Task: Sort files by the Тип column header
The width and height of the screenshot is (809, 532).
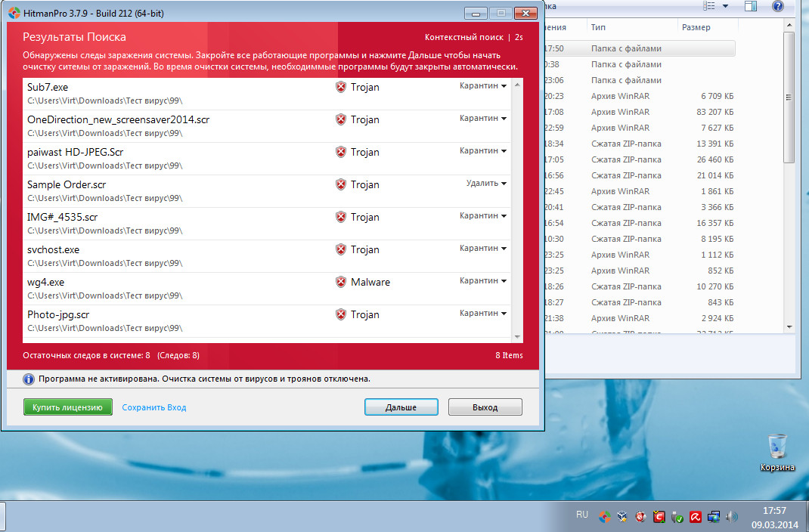Action: 598,28
